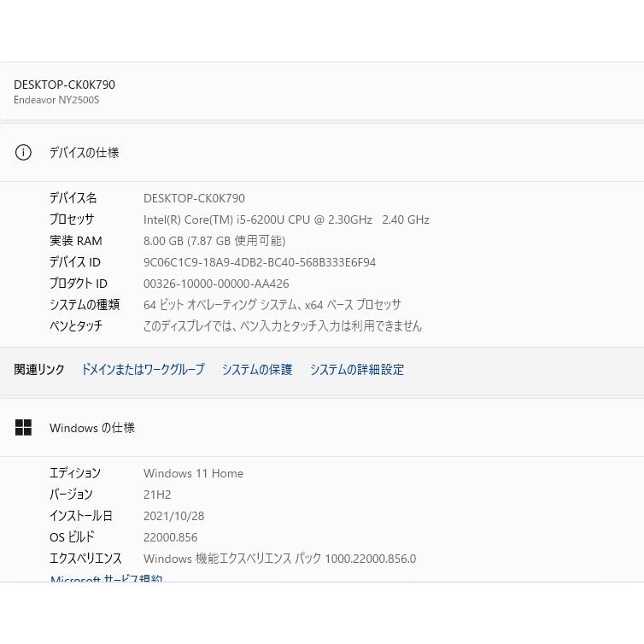Select the ペンとタッチ value text
The height and width of the screenshot is (644, 644).
(283, 326)
